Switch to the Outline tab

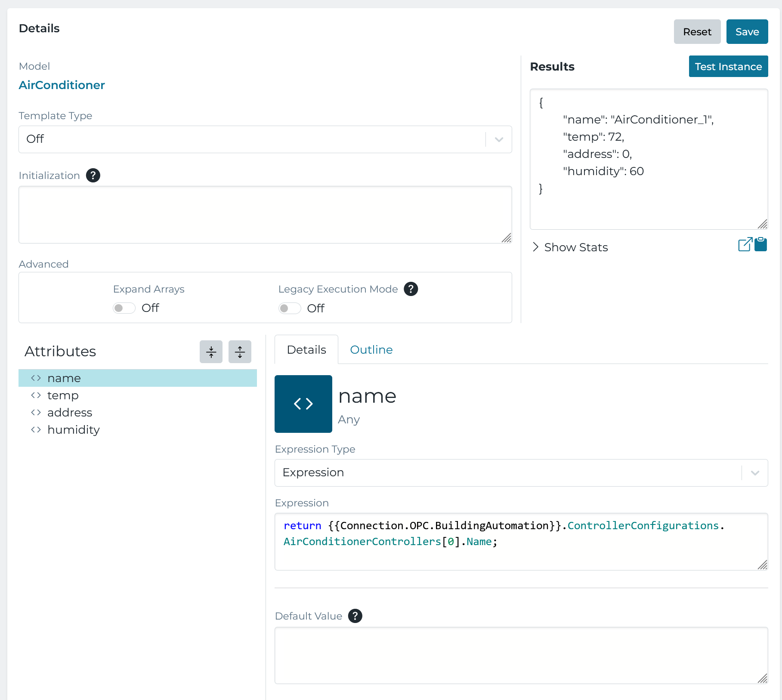(x=371, y=349)
